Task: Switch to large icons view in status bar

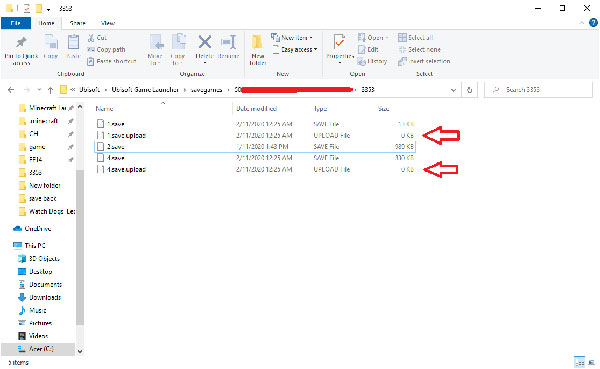Action: coord(592,362)
